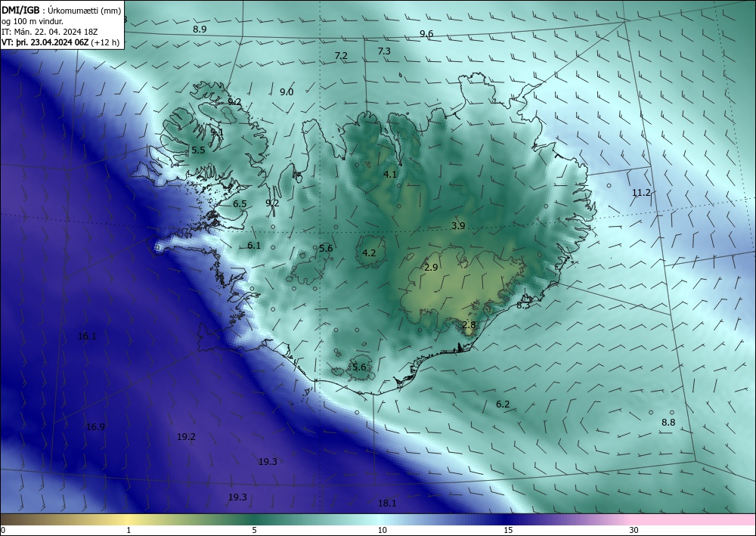Click the color scale tick label 1
Viewport: 756px width, 536px height.
(129, 530)
